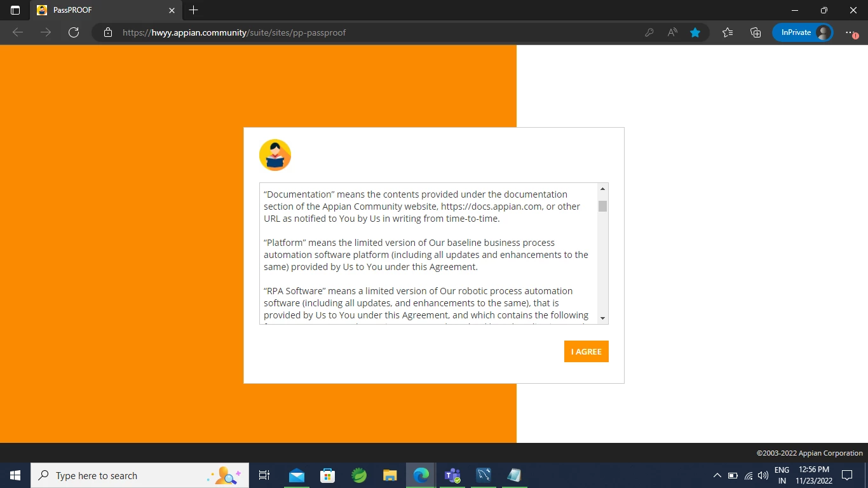Viewport: 868px width, 488px height.
Task: Open Microsoft Store from the taskbar
Action: [x=328, y=475]
